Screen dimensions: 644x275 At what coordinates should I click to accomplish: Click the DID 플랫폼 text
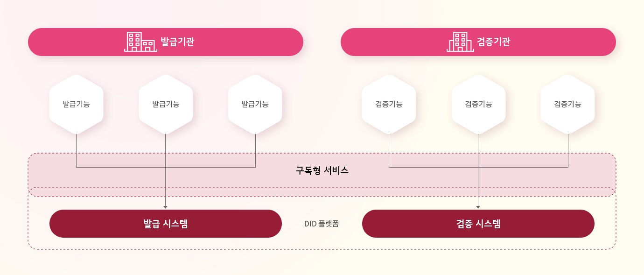(322, 224)
